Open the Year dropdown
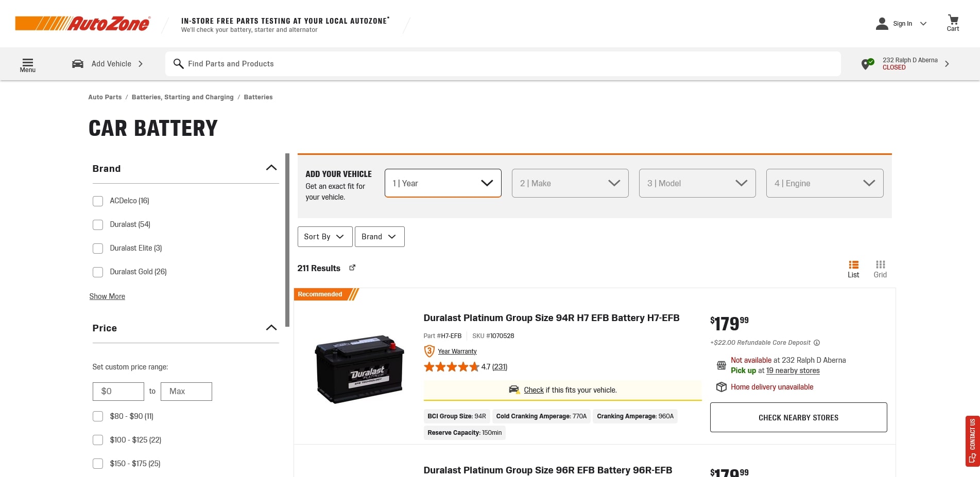The width and height of the screenshot is (980, 477). [442, 183]
